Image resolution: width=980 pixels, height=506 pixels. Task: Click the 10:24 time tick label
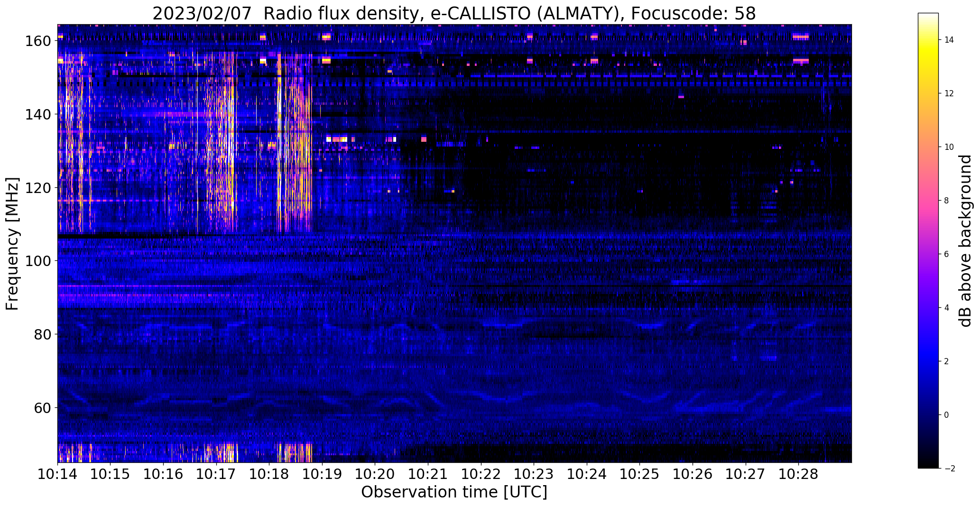[x=587, y=474]
